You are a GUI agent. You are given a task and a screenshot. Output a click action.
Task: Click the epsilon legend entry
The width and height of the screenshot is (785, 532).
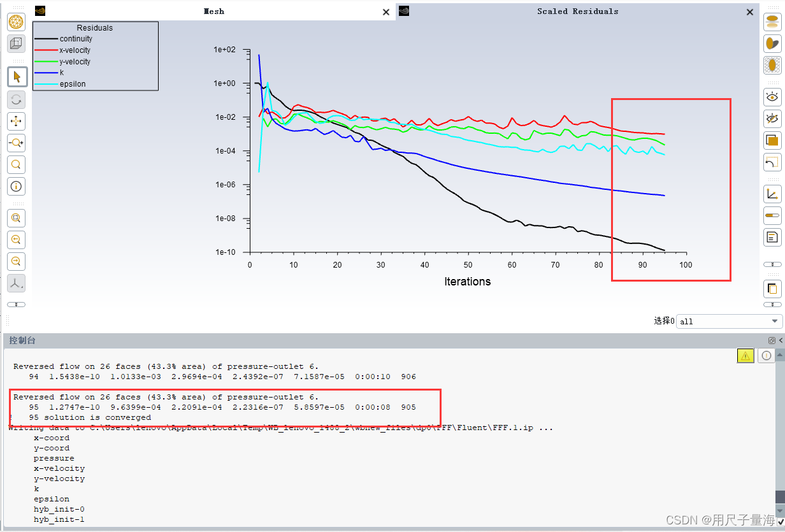[x=60, y=84]
